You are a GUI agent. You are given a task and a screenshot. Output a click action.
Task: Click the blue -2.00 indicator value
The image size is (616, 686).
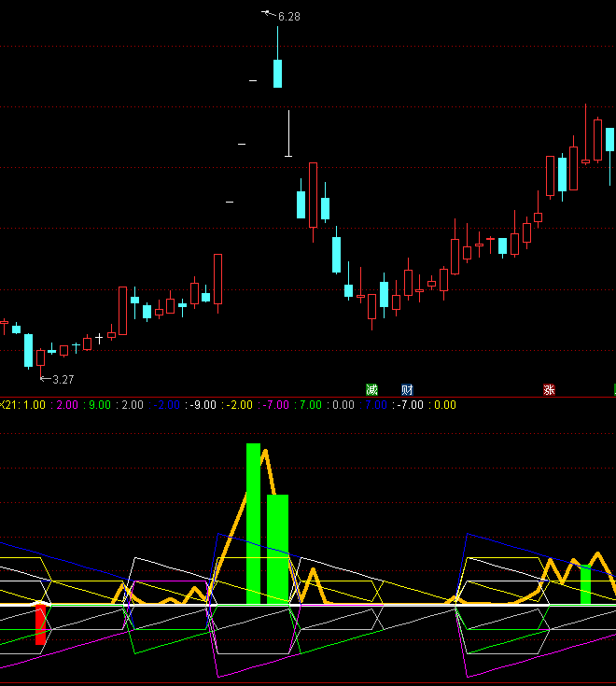pyautogui.click(x=167, y=405)
